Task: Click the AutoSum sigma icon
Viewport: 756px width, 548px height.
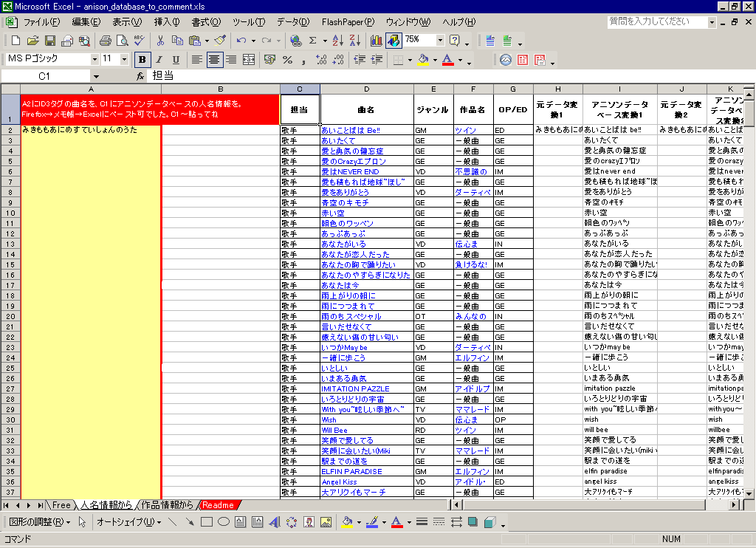Action: (x=313, y=41)
